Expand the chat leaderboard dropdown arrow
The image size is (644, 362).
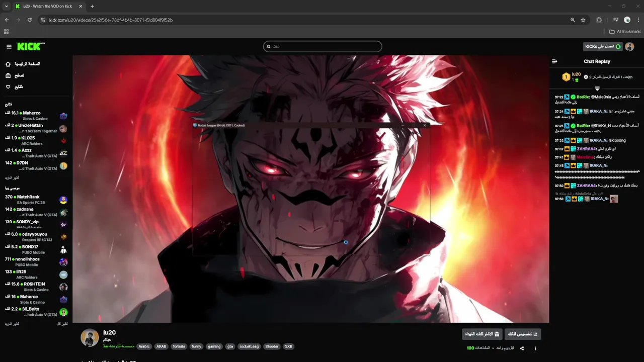(597, 88)
